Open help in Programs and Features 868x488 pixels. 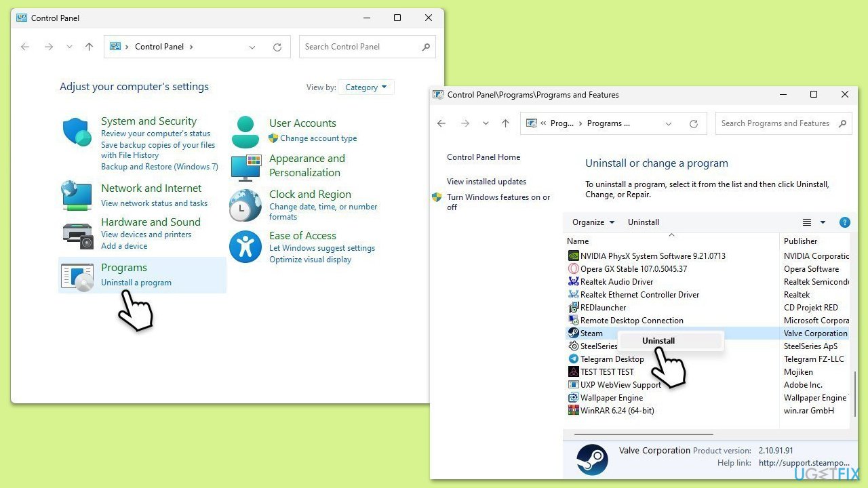(x=845, y=222)
